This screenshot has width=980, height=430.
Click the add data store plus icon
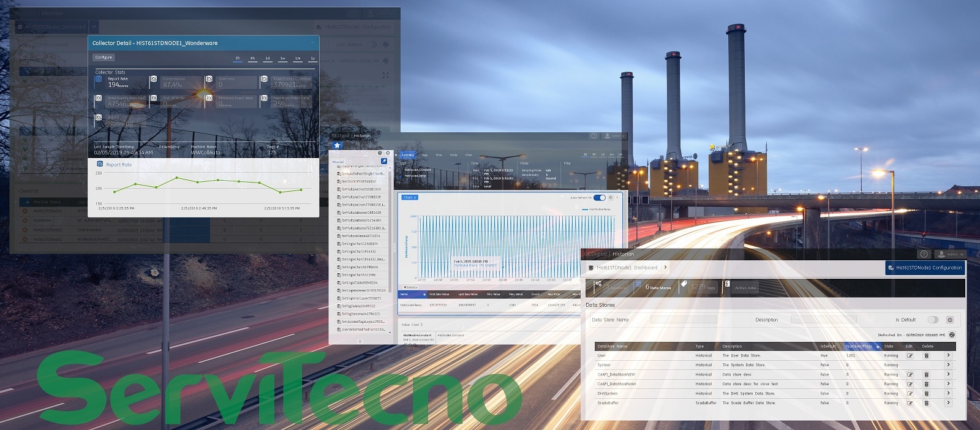950,320
